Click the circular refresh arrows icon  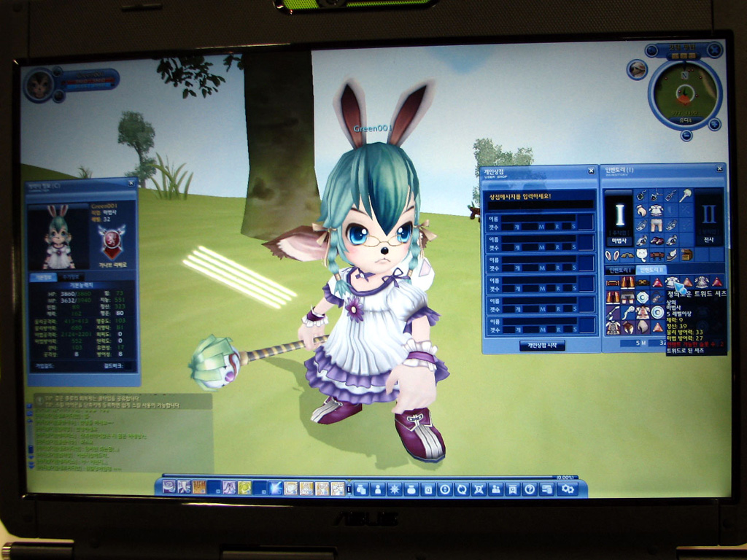(462, 489)
